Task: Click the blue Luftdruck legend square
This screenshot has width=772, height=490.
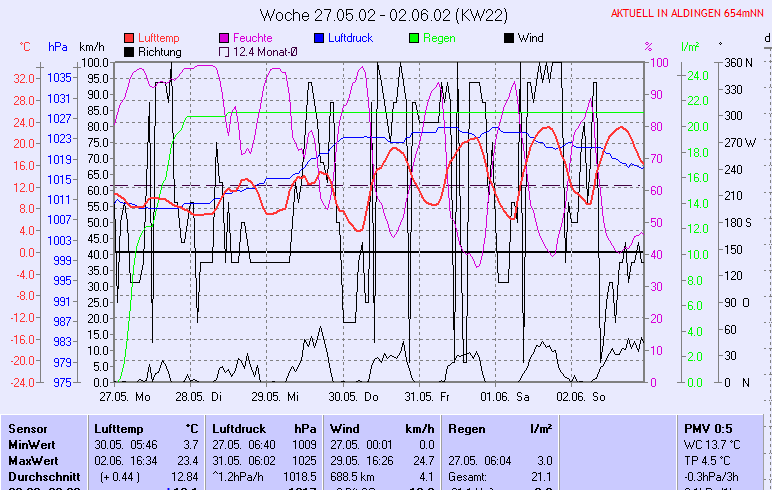Action: (320, 38)
